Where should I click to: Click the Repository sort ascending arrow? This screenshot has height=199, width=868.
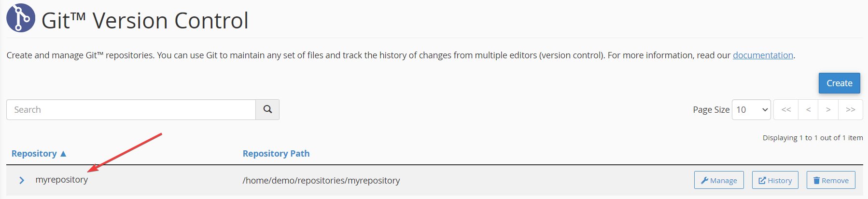tap(63, 154)
